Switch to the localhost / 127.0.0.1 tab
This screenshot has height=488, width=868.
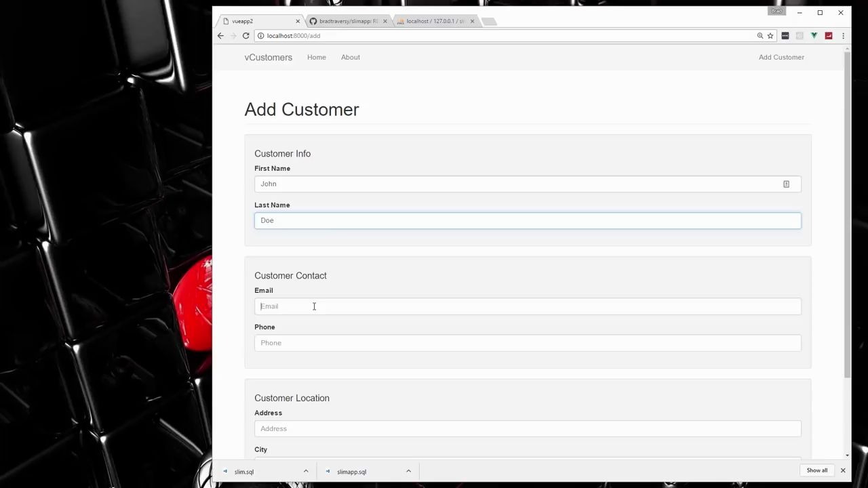click(x=435, y=21)
